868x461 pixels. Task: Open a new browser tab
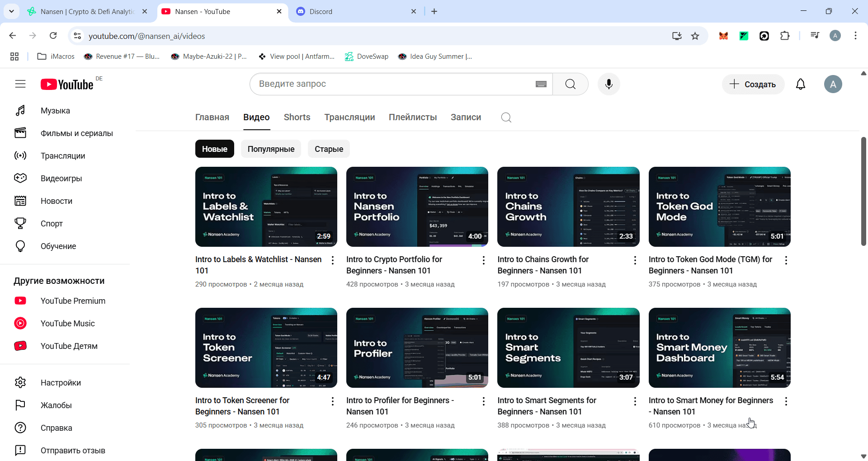pos(434,12)
